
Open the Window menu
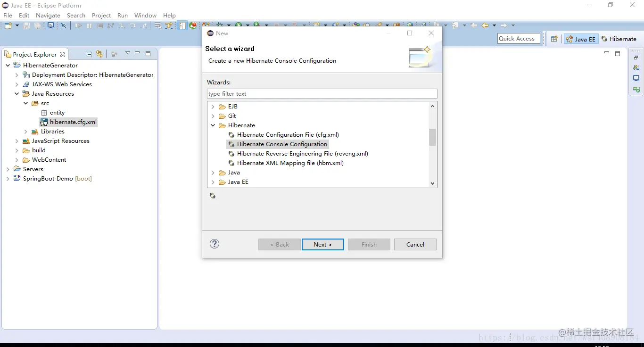[145, 15]
